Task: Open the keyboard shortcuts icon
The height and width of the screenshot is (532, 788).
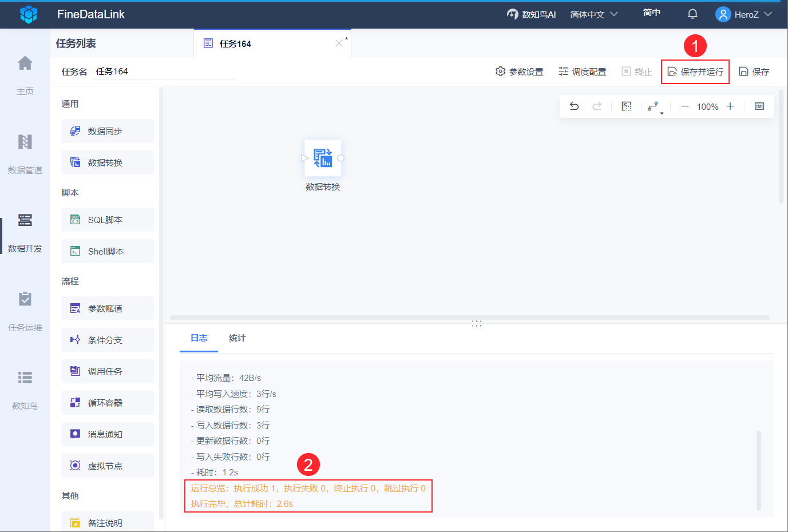Action: [759, 106]
